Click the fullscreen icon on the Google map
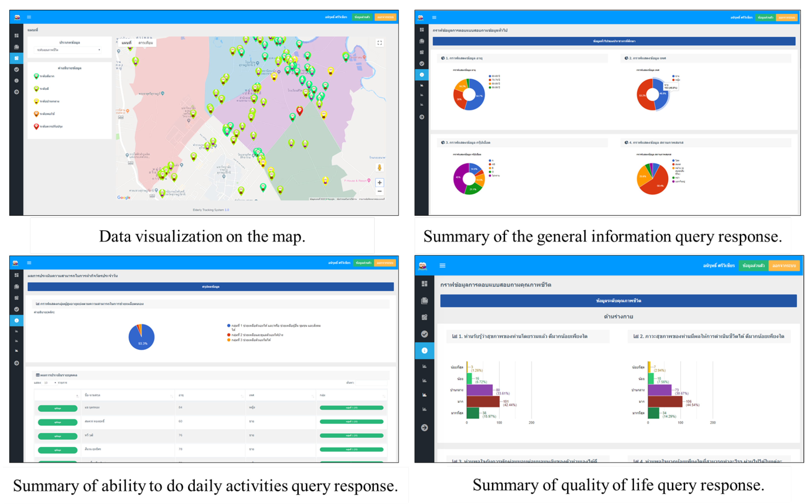 pyautogui.click(x=379, y=43)
